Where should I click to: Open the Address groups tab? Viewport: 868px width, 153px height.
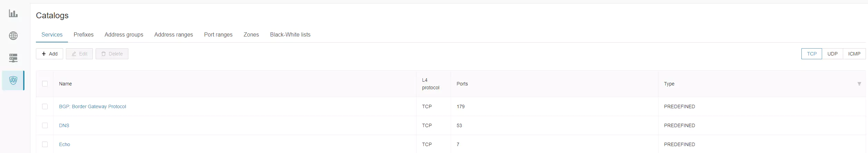click(x=124, y=34)
